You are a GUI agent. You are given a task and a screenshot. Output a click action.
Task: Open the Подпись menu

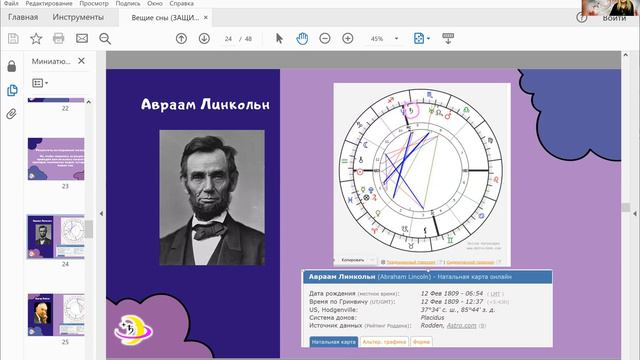pos(128,3)
